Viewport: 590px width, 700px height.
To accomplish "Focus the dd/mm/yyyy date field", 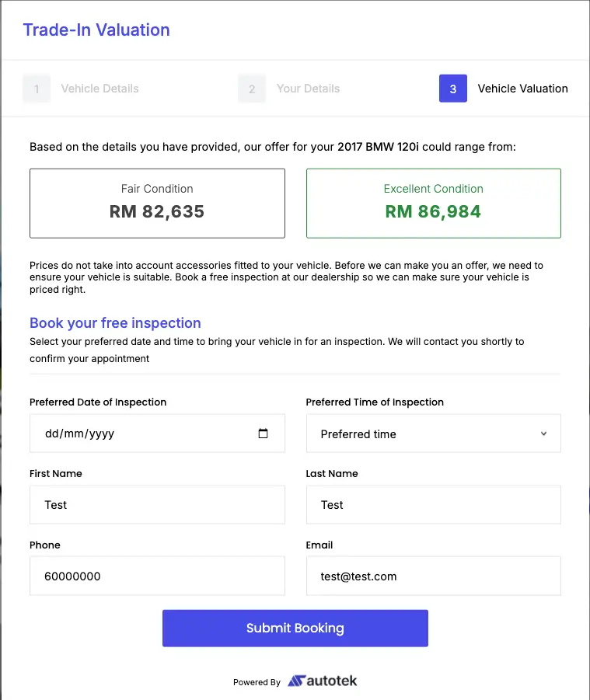I will (x=157, y=434).
